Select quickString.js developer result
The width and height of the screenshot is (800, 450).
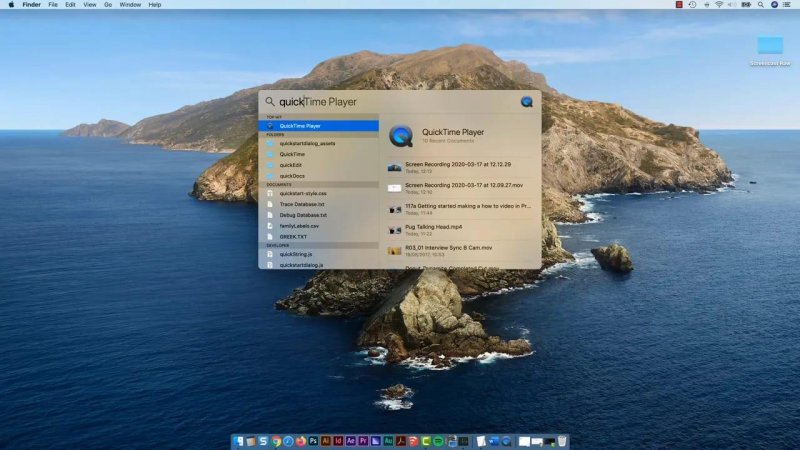click(x=318, y=254)
